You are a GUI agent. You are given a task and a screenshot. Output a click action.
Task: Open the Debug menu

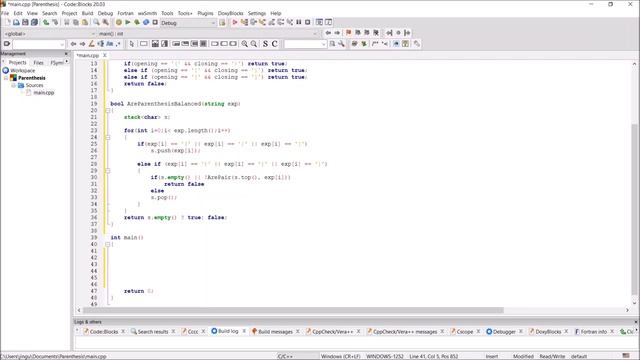click(x=105, y=13)
